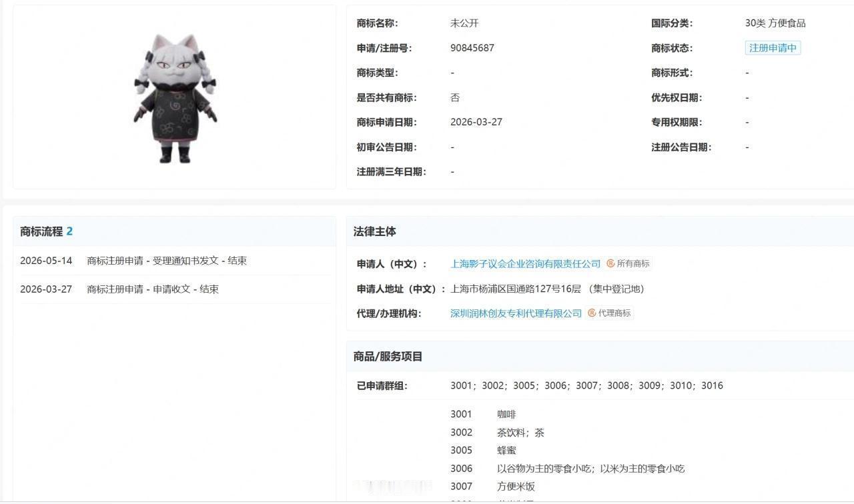Click the 30类 方便食品 classification text
The image size is (854, 504).
[775, 23]
